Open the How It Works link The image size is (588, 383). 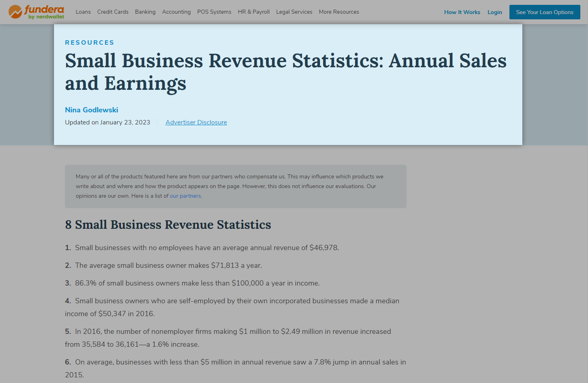(x=462, y=12)
